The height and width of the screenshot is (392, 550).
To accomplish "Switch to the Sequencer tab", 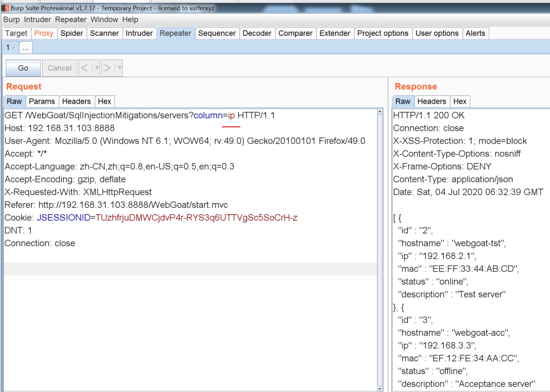I will click(217, 33).
